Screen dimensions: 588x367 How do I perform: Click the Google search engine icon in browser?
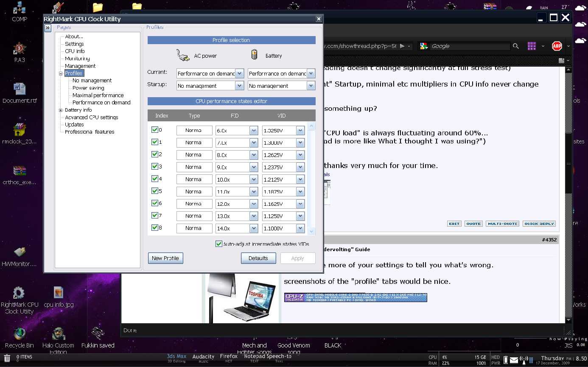tap(423, 46)
